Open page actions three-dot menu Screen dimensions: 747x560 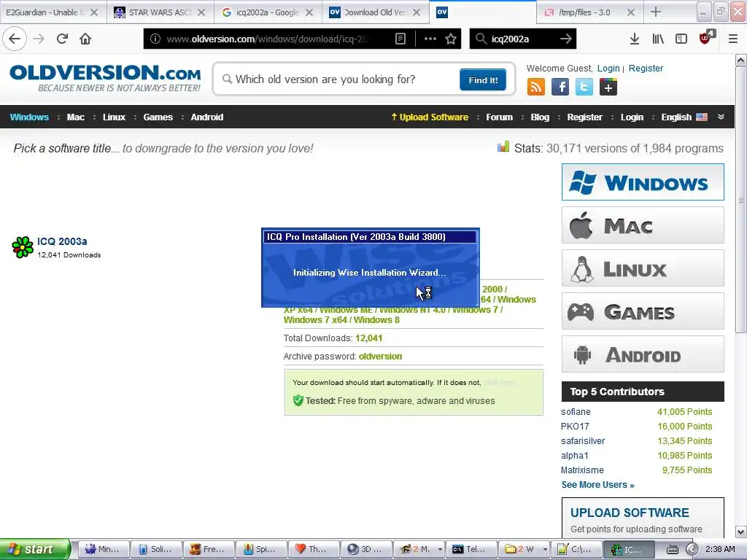(x=430, y=39)
